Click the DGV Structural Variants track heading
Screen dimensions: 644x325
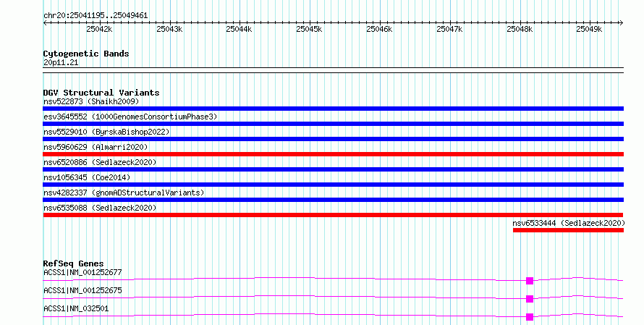[x=101, y=93]
